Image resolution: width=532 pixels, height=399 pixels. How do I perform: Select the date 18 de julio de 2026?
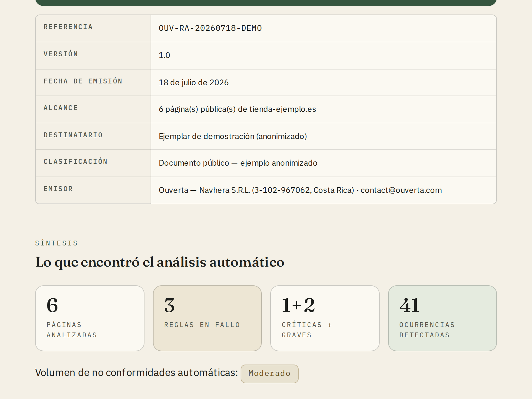coord(193,83)
